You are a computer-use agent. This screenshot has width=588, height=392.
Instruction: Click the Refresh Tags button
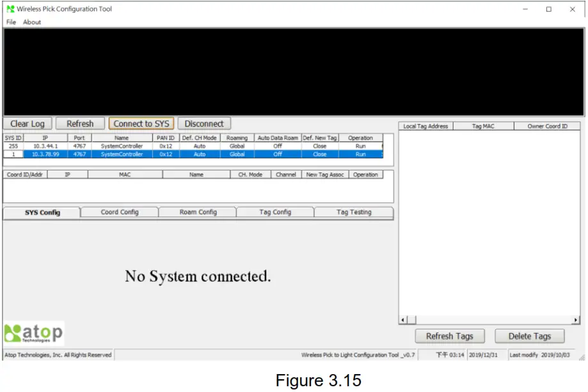click(x=450, y=336)
